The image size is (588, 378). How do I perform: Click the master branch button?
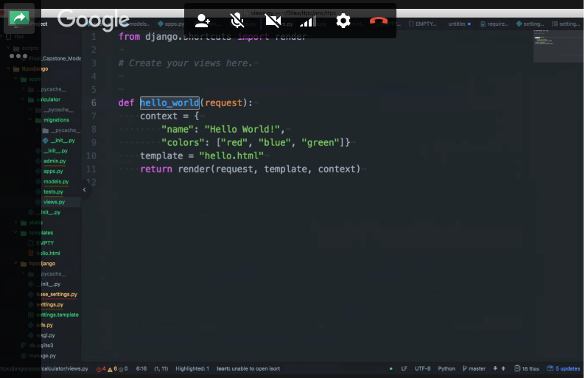coord(473,368)
